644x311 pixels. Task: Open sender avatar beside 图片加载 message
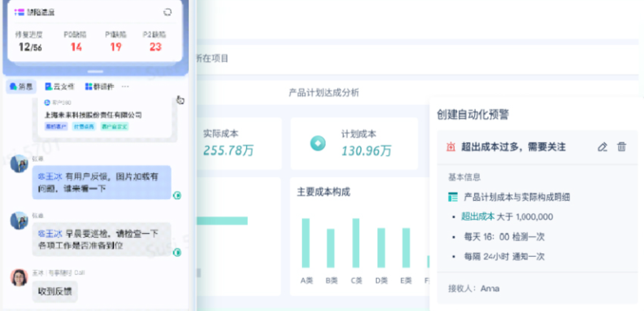[x=19, y=163]
